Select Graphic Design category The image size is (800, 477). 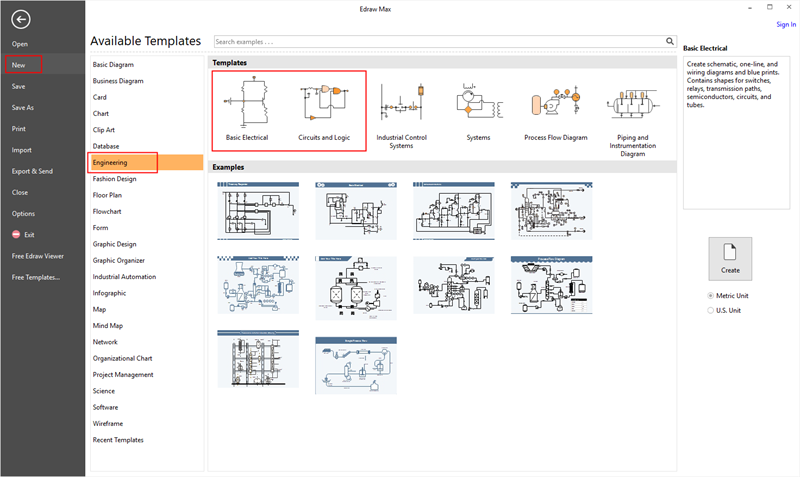(x=114, y=244)
